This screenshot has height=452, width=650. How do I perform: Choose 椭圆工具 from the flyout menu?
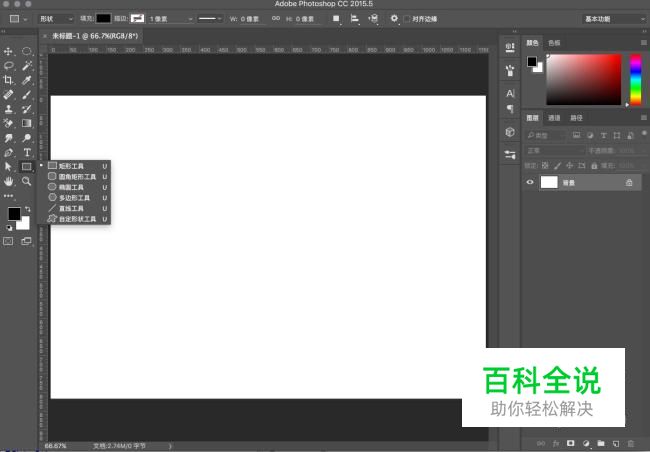click(71, 187)
